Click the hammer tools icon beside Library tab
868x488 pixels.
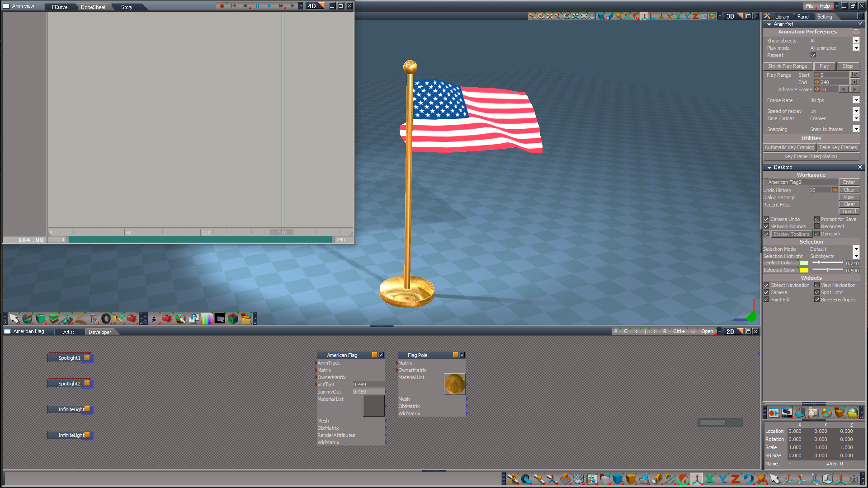pyautogui.click(x=767, y=16)
